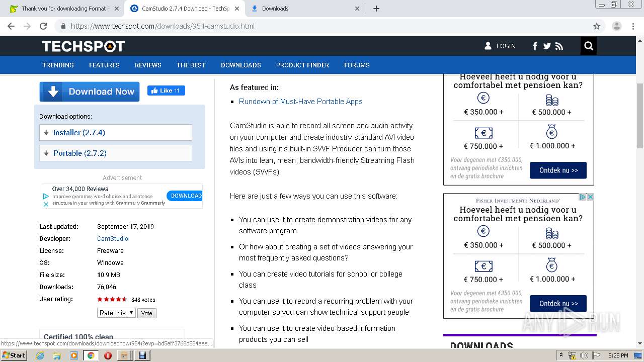This screenshot has width=644, height=362.
Task: Open the TechSpot RSS feed icon
Action: tap(559, 46)
